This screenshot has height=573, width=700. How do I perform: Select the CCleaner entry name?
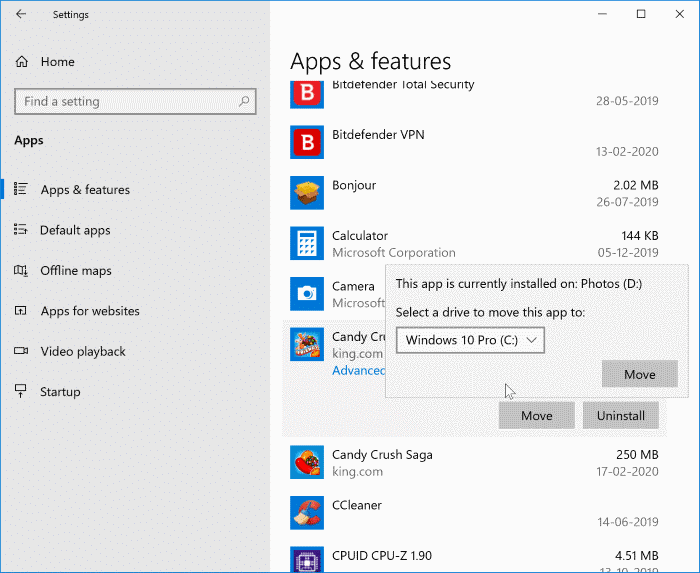pos(357,505)
